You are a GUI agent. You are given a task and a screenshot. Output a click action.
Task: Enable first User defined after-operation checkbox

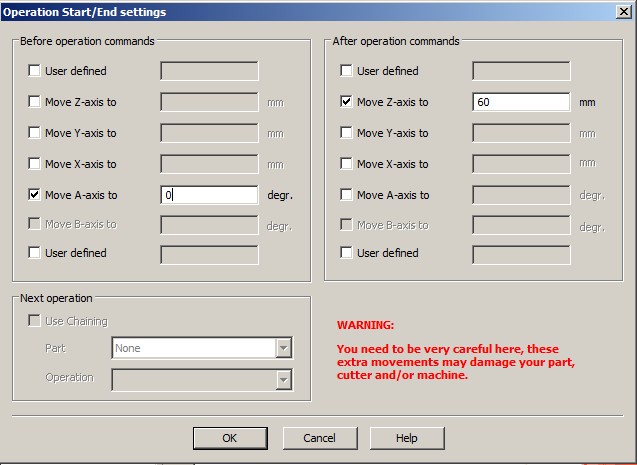pyautogui.click(x=347, y=71)
